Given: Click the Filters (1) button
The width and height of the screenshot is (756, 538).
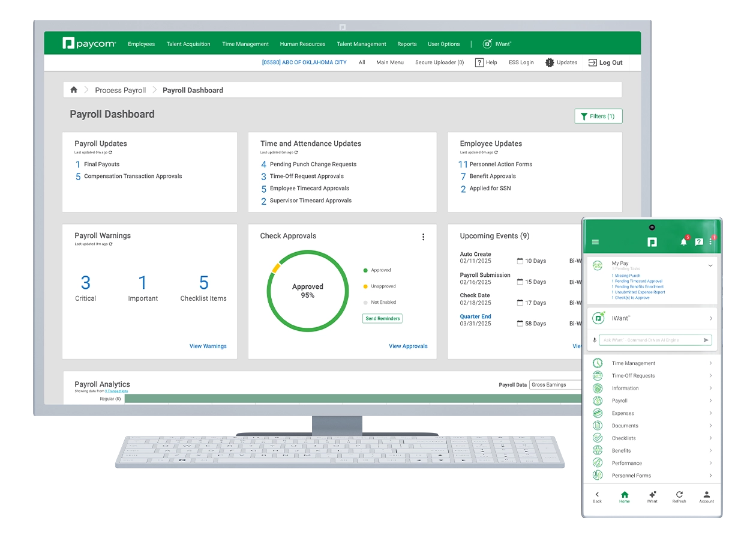Looking at the screenshot, I should (x=598, y=116).
